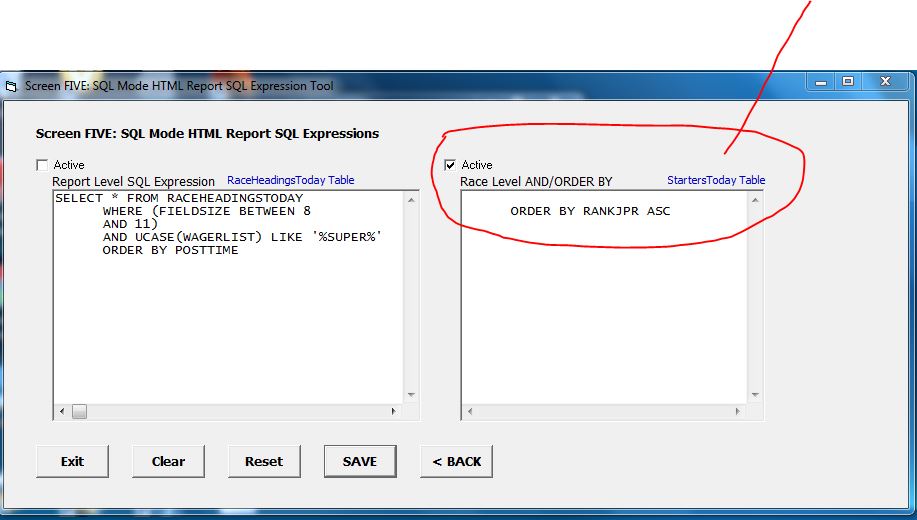Screen dimensions: 917x520
Task: Click the window icon in the title bar
Action: pos(12,87)
